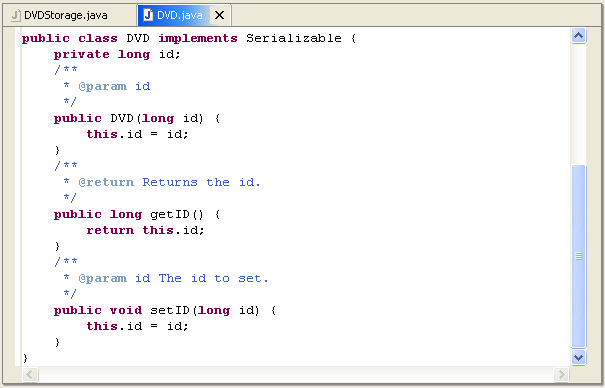This screenshot has width=605, height=388.
Task: Click the DVD constructor declaration line
Action: point(137,118)
